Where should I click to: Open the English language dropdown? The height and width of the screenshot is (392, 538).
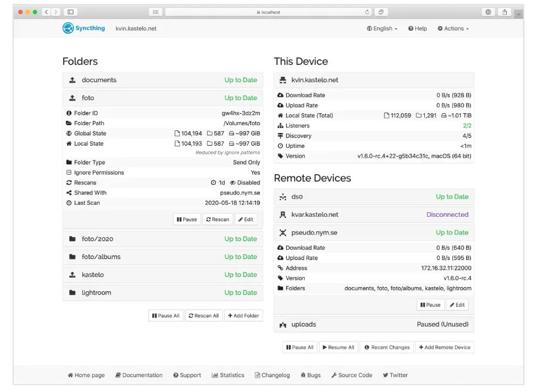pyautogui.click(x=382, y=28)
